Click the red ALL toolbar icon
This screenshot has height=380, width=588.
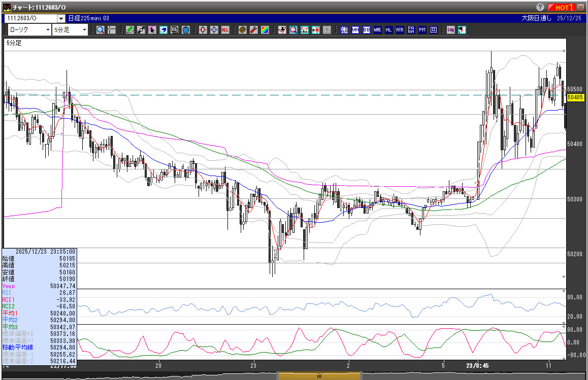click(x=225, y=30)
